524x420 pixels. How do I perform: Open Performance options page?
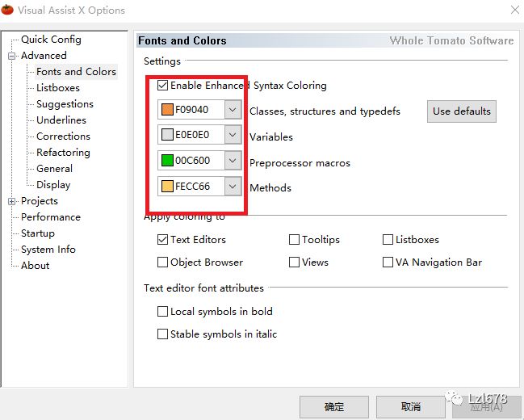[x=51, y=217]
